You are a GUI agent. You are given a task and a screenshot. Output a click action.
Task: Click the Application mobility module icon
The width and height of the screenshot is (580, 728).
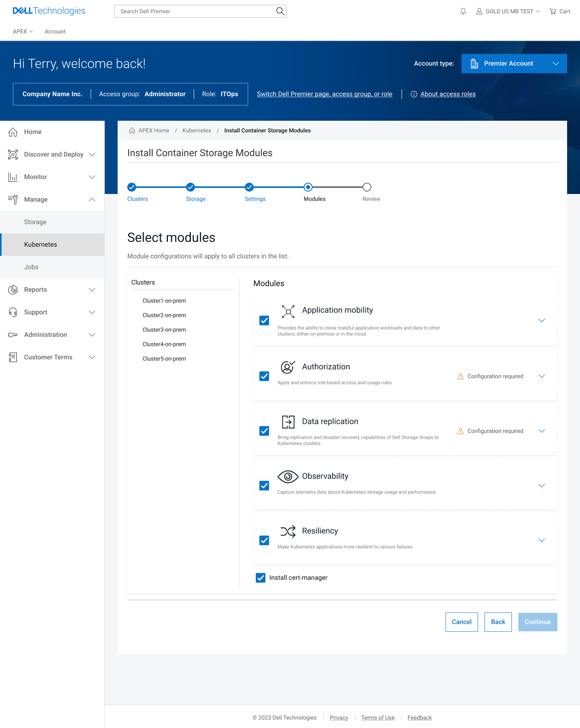coord(288,311)
